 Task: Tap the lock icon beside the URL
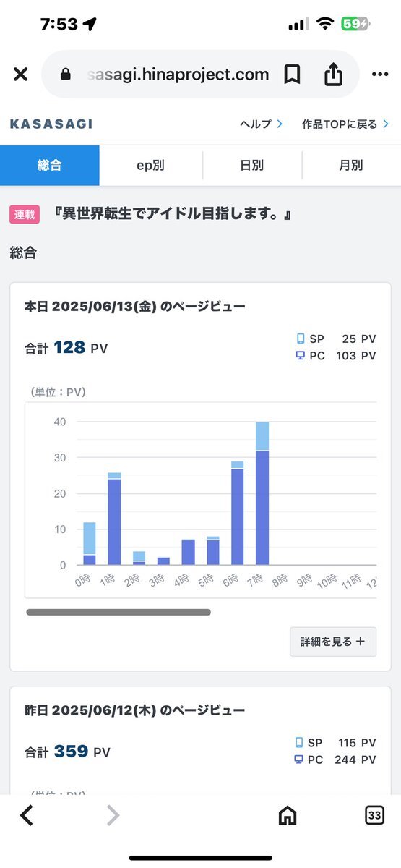[x=66, y=75]
